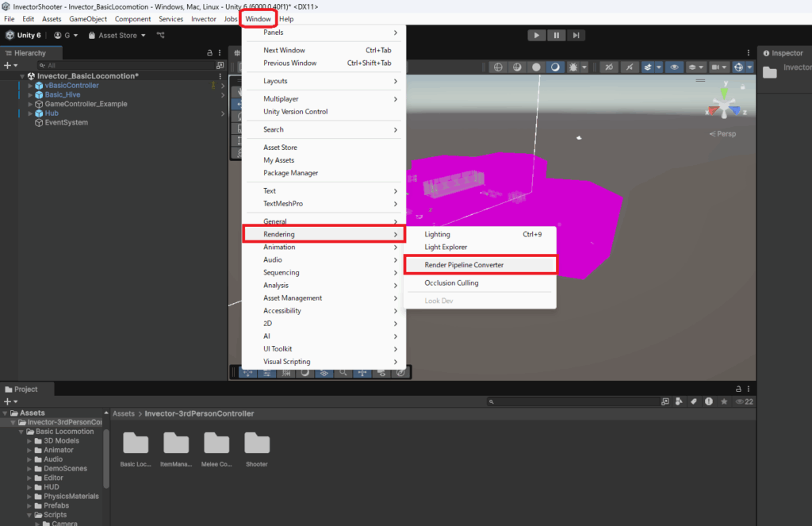
Task: Click the version control icon in the toolbar
Action: (x=160, y=35)
